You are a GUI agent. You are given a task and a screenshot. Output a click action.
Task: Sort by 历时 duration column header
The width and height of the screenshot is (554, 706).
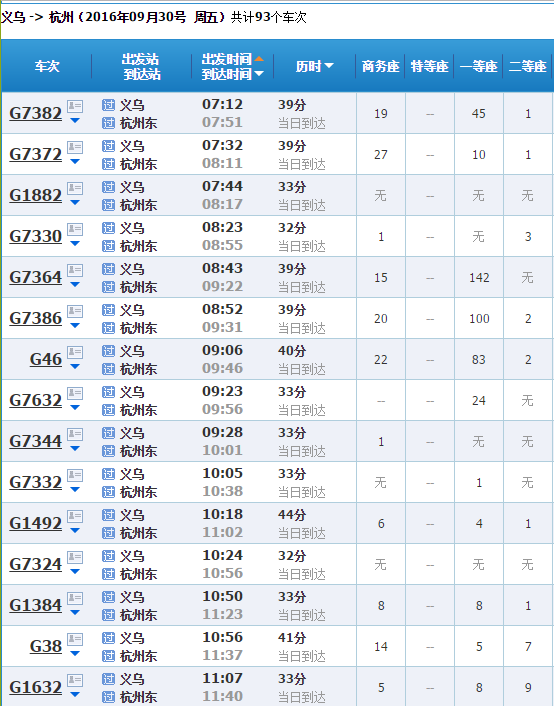click(314, 66)
